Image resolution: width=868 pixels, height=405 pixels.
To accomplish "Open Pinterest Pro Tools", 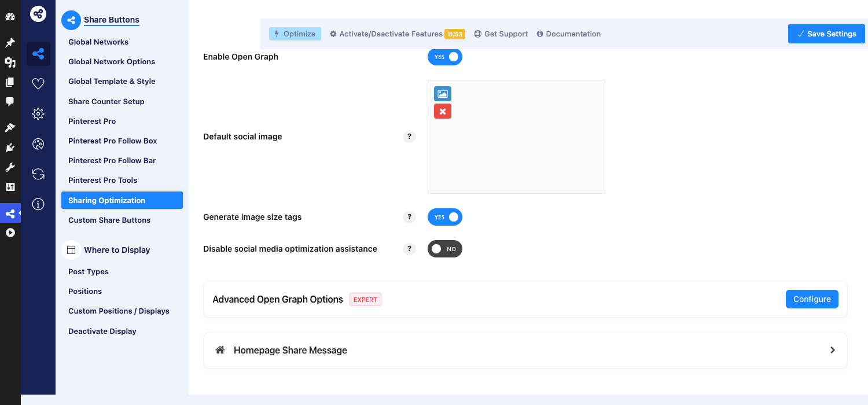I will [103, 180].
